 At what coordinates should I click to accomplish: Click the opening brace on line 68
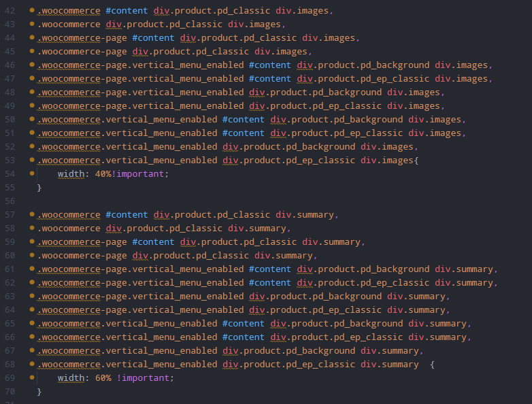click(x=433, y=365)
